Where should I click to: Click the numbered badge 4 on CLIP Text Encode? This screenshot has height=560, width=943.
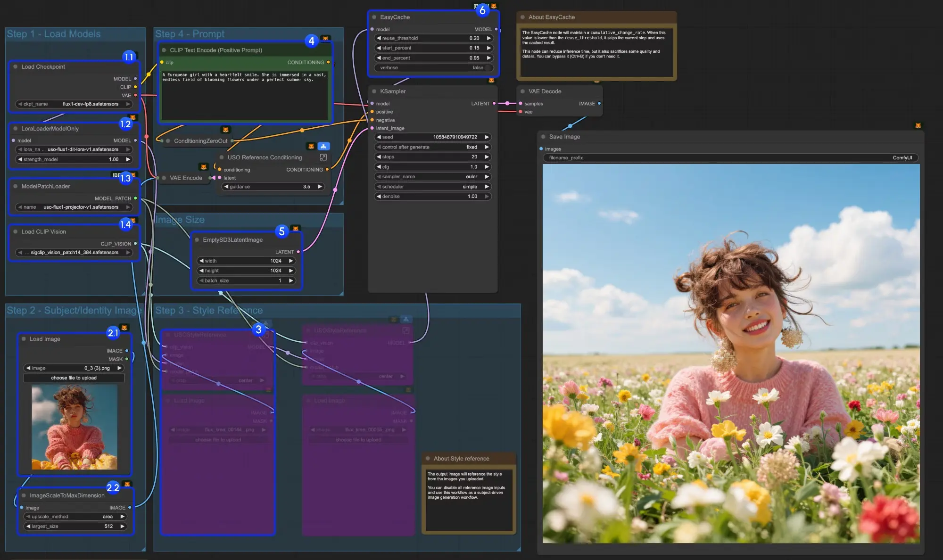point(311,41)
